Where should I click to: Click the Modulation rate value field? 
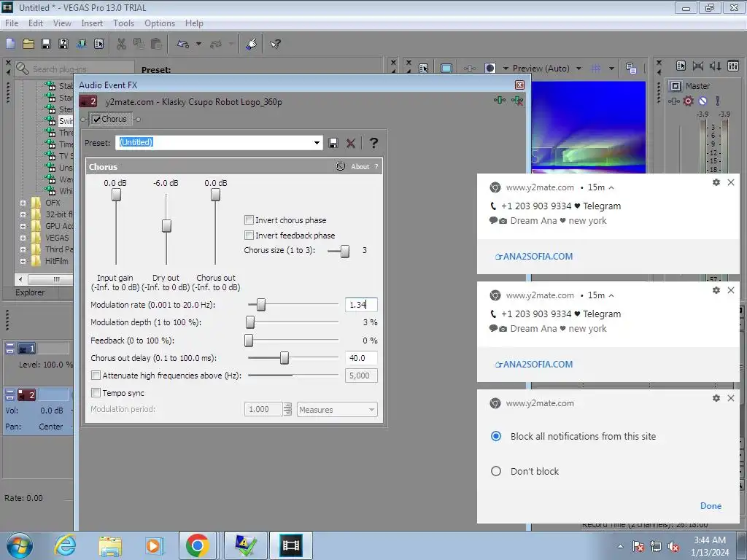coord(361,305)
